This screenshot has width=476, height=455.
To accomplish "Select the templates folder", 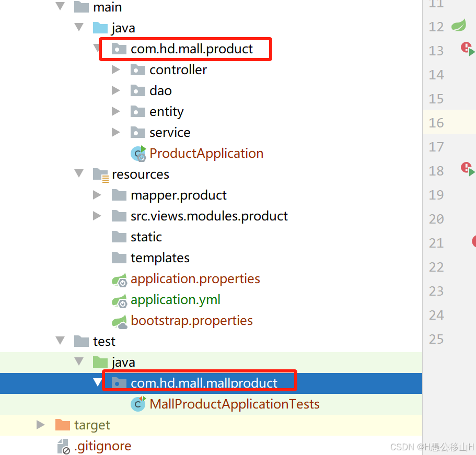I will tap(160, 258).
